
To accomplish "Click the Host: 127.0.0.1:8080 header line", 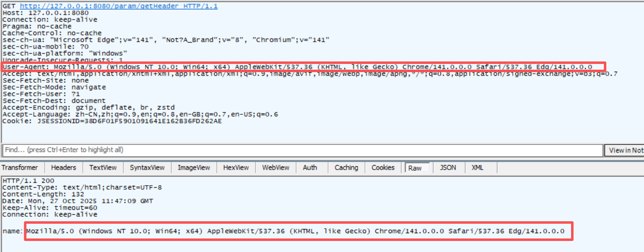I will point(45,13).
